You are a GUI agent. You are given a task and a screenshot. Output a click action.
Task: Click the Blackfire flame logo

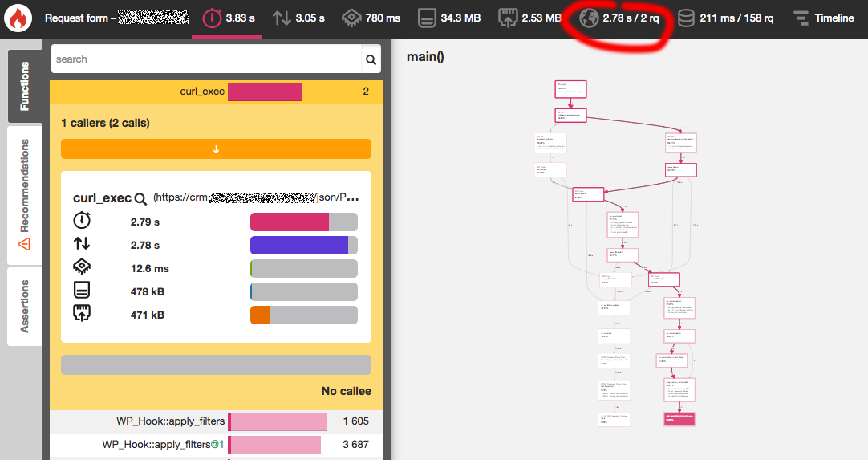tap(18, 18)
